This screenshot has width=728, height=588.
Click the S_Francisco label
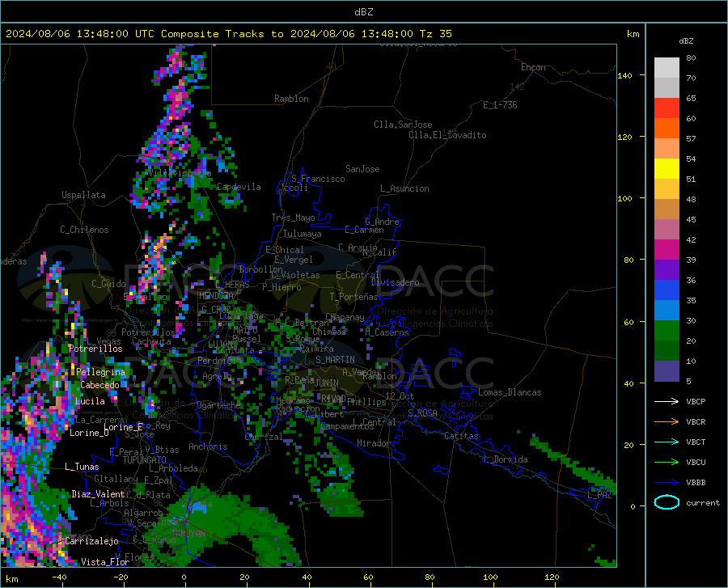coord(318,179)
